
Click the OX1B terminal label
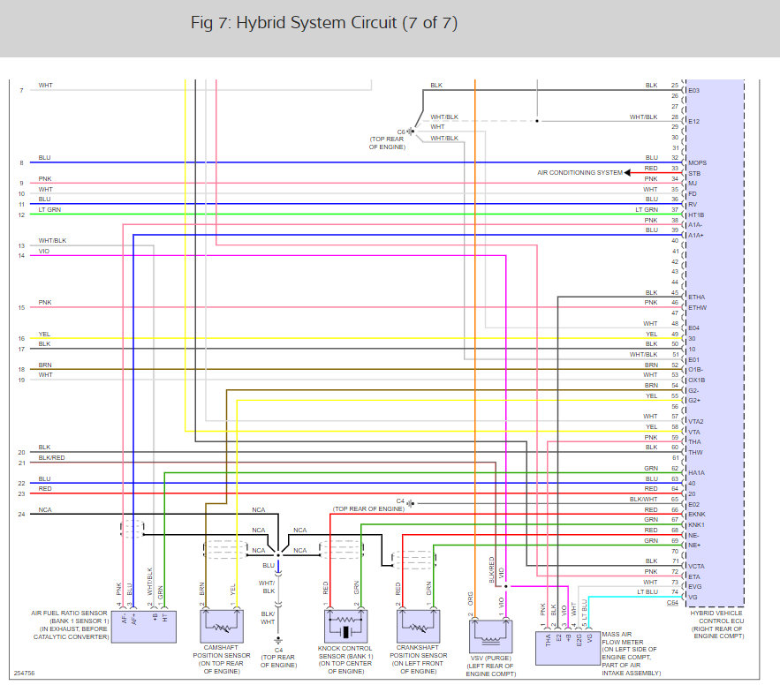[696, 380]
